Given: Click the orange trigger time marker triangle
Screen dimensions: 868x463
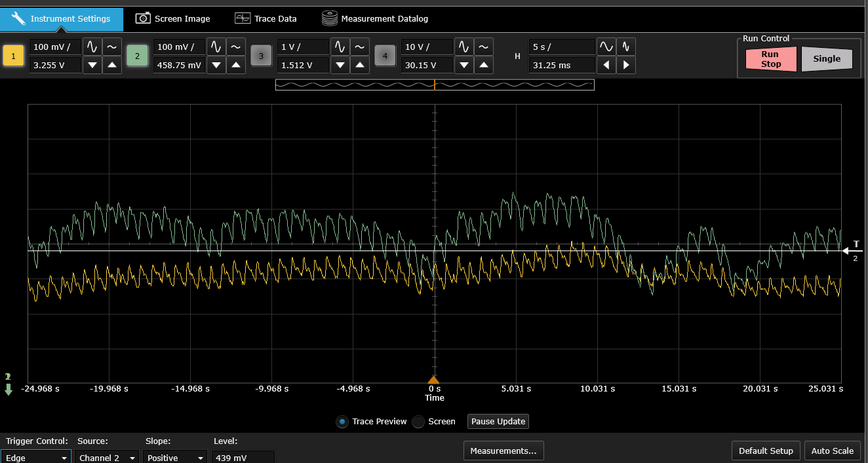Looking at the screenshot, I should 433,380.
